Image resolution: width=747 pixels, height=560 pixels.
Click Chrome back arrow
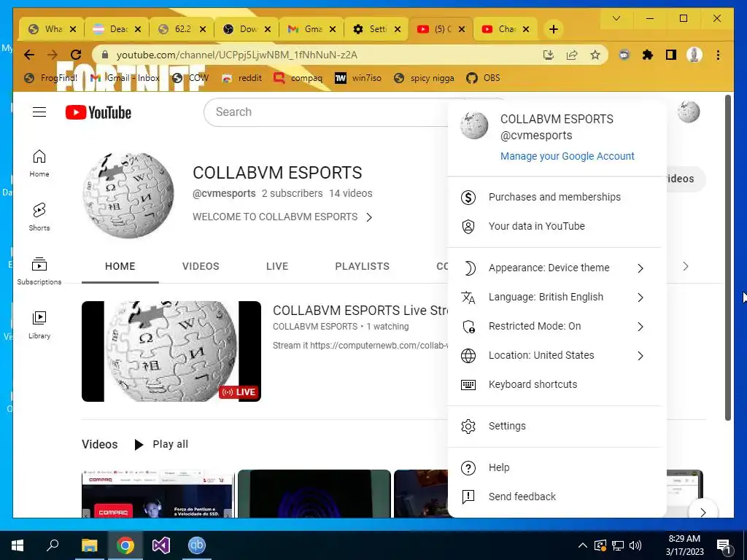pyautogui.click(x=29, y=55)
